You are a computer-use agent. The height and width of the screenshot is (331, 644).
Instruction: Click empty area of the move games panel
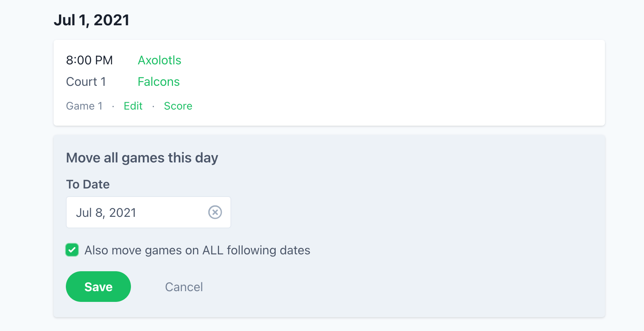[421, 230]
